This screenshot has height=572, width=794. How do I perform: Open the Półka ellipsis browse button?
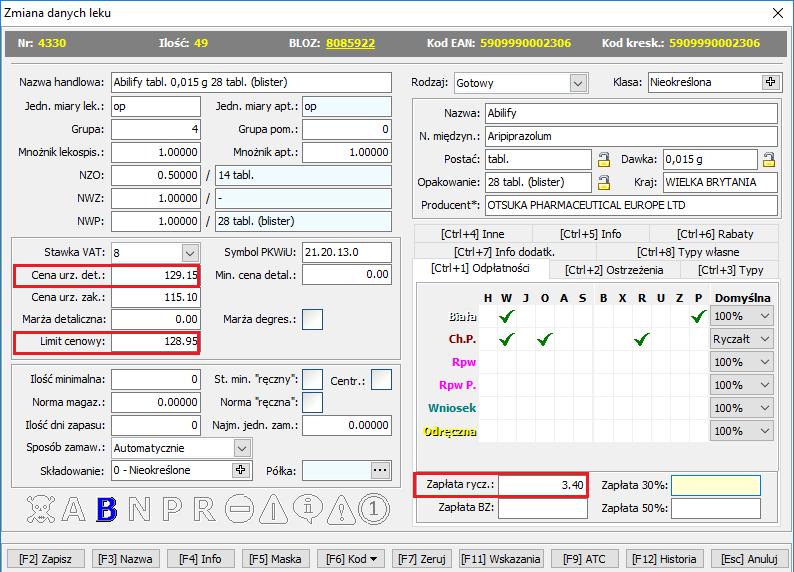click(x=380, y=470)
